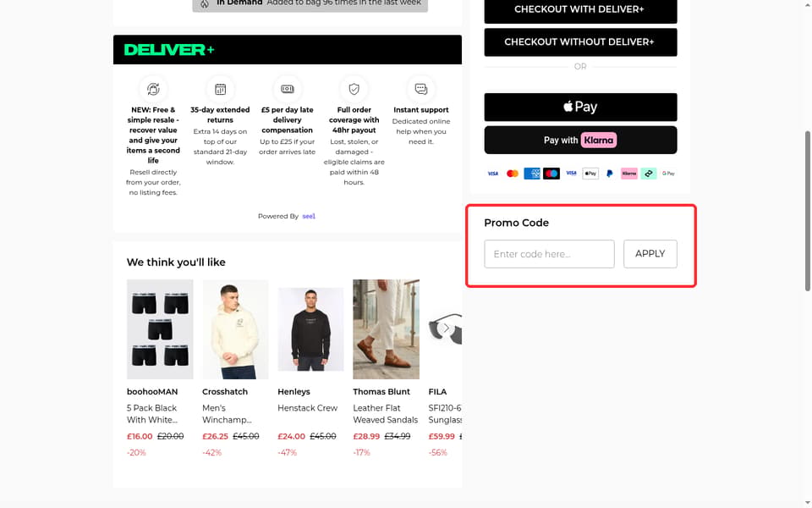Click 'Instant support' heading text
Image resolution: width=812 pixels, height=508 pixels.
click(421, 110)
